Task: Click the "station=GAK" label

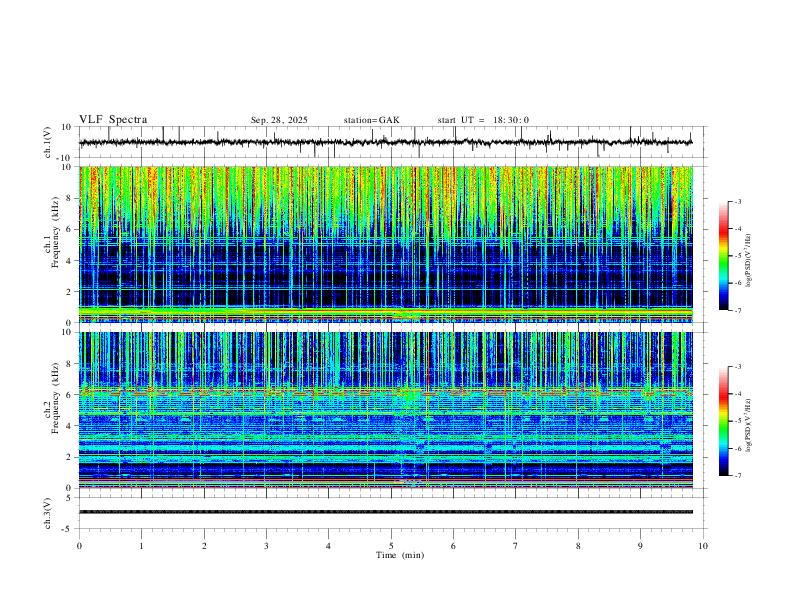Action: pos(371,120)
